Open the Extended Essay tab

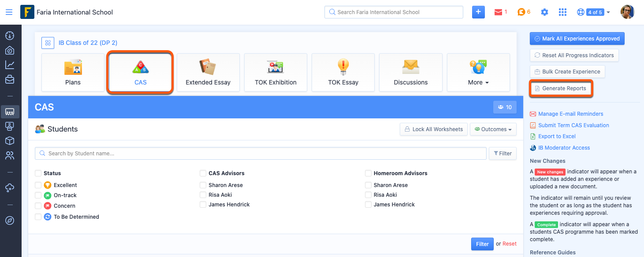(x=208, y=73)
